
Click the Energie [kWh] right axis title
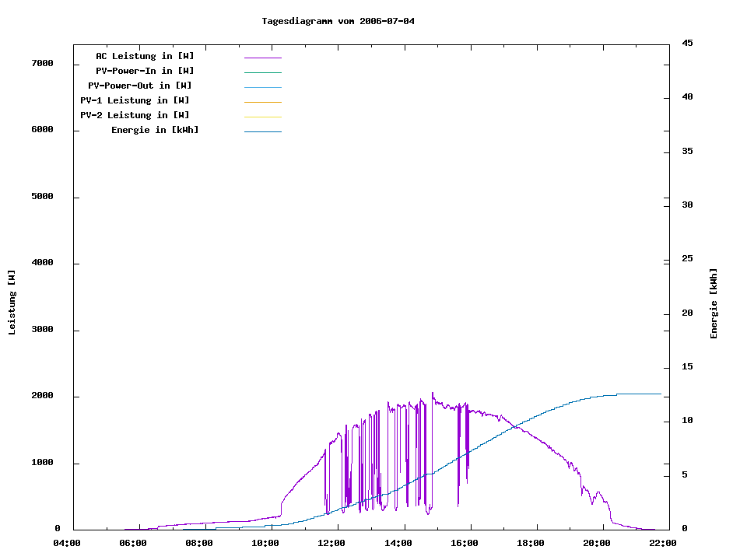pyautogui.click(x=714, y=303)
